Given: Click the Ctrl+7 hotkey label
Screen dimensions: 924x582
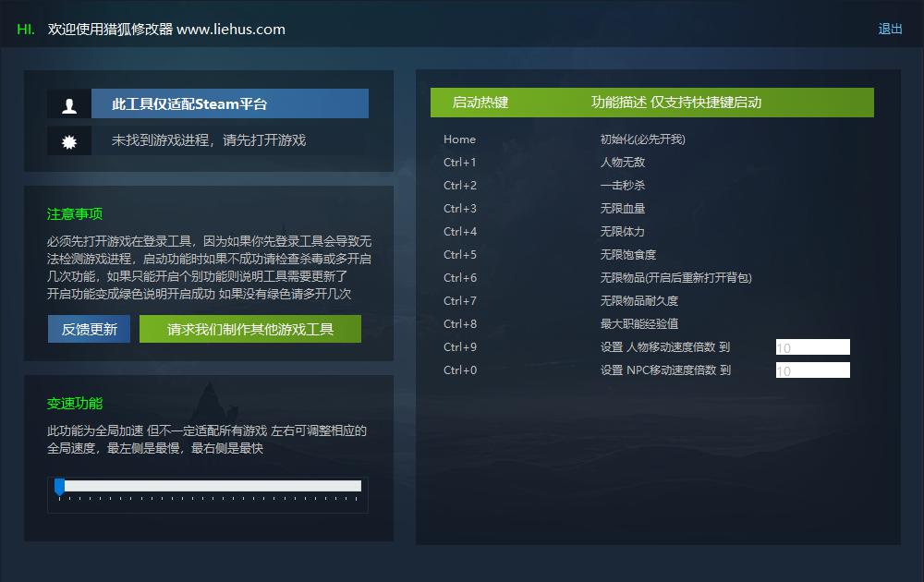Looking at the screenshot, I should coord(459,301).
